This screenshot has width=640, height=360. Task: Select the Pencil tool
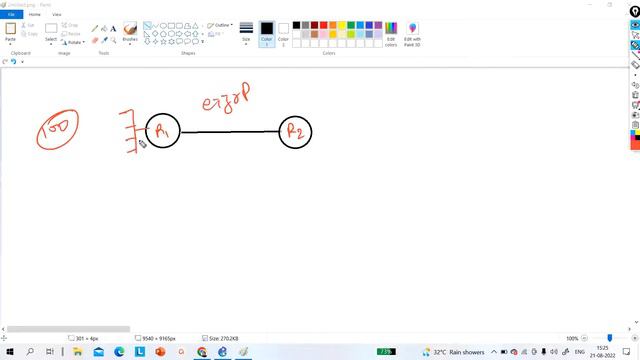coord(95,29)
